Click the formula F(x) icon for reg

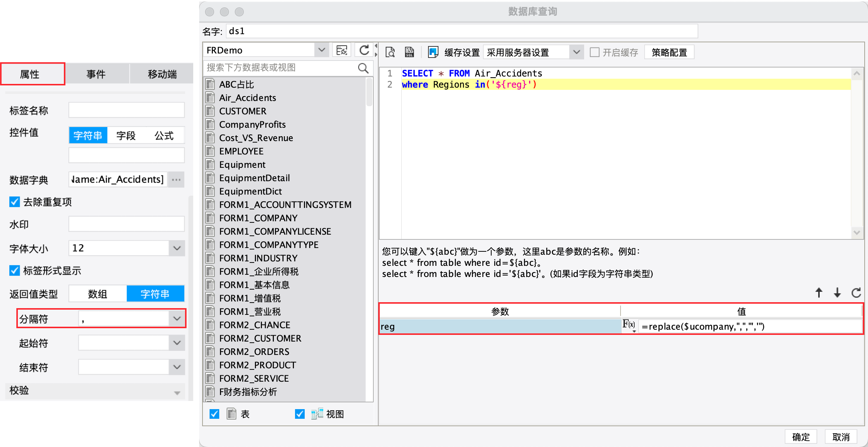pyautogui.click(x=629, y=325)
